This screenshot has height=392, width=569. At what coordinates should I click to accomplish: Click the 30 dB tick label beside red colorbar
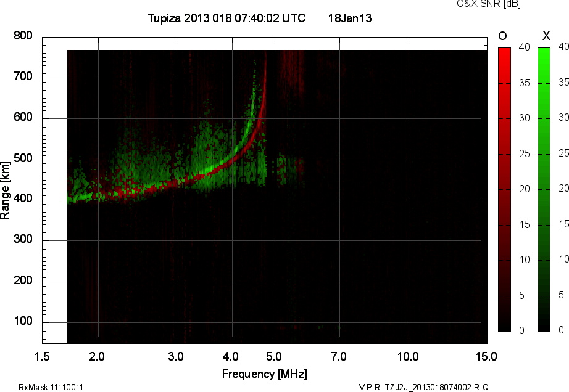click(x=525, y=118)
